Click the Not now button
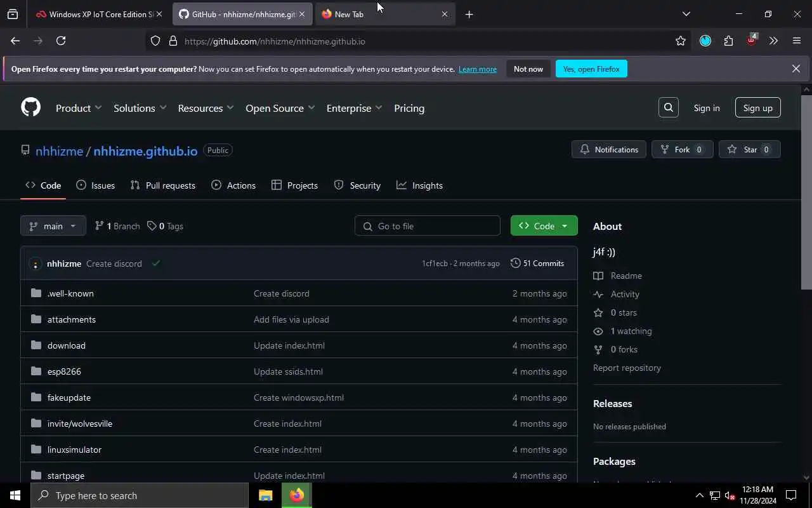The width and height of the screenshot is (812, 508). pos(528,69)
